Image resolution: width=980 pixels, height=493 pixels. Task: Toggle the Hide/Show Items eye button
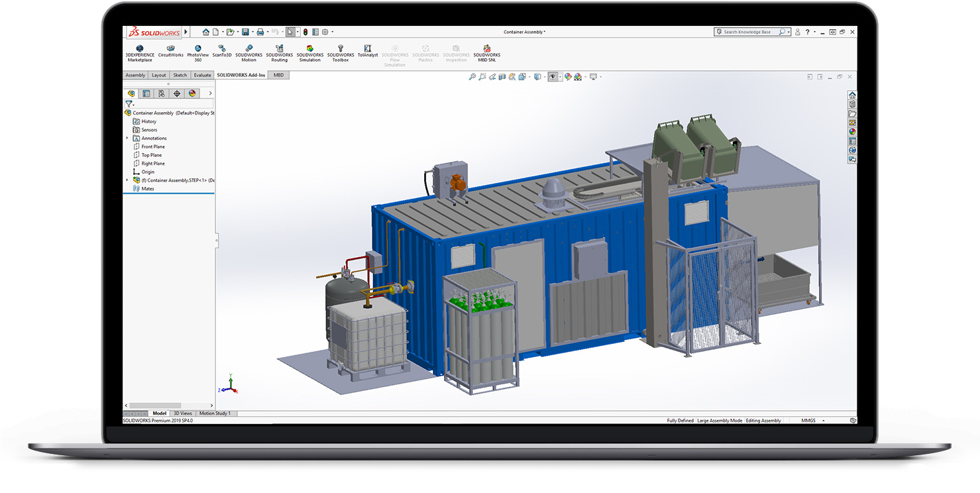click(x=553, y=77)
